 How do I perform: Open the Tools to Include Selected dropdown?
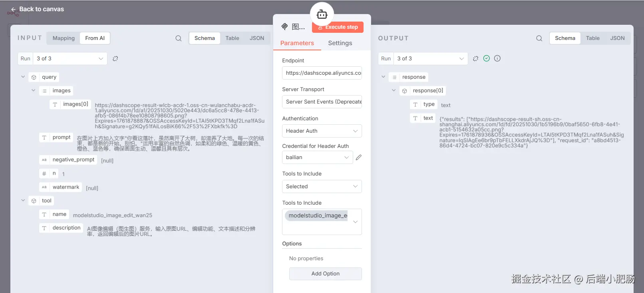322,187
